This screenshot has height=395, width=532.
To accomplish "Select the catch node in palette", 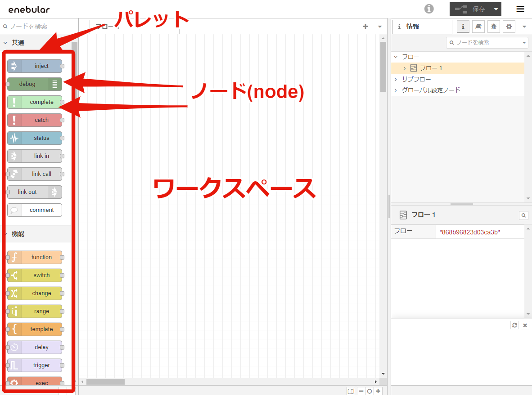I will click(x=35, y=120).
